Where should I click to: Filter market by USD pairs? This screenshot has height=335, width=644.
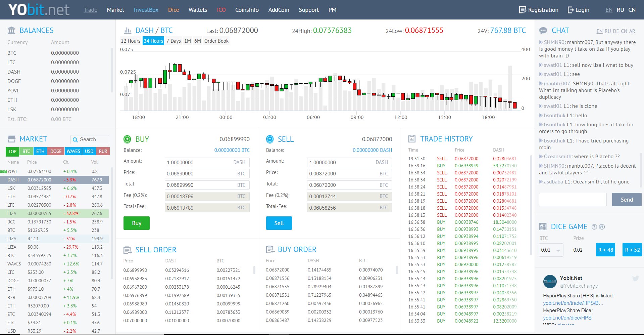(x=89, y=152)
